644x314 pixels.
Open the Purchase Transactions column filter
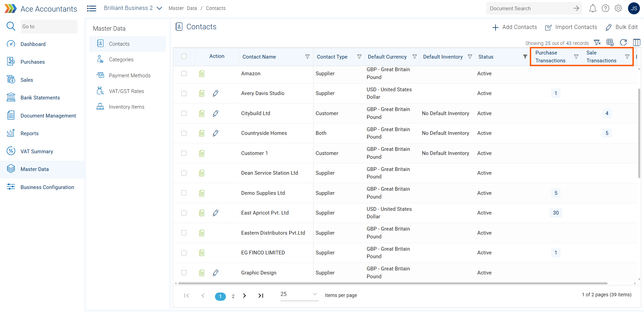(576, 57)
